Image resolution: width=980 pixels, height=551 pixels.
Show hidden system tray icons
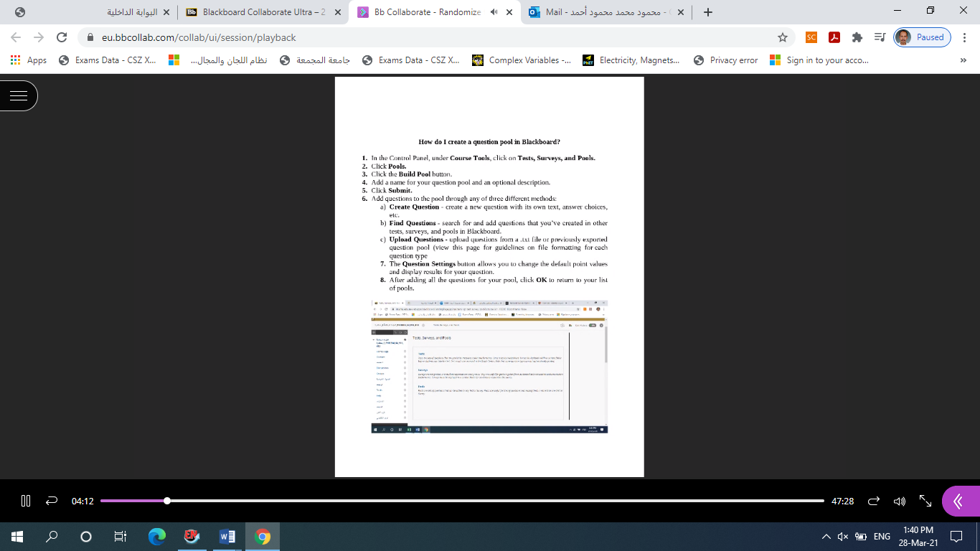coord(826,537)
